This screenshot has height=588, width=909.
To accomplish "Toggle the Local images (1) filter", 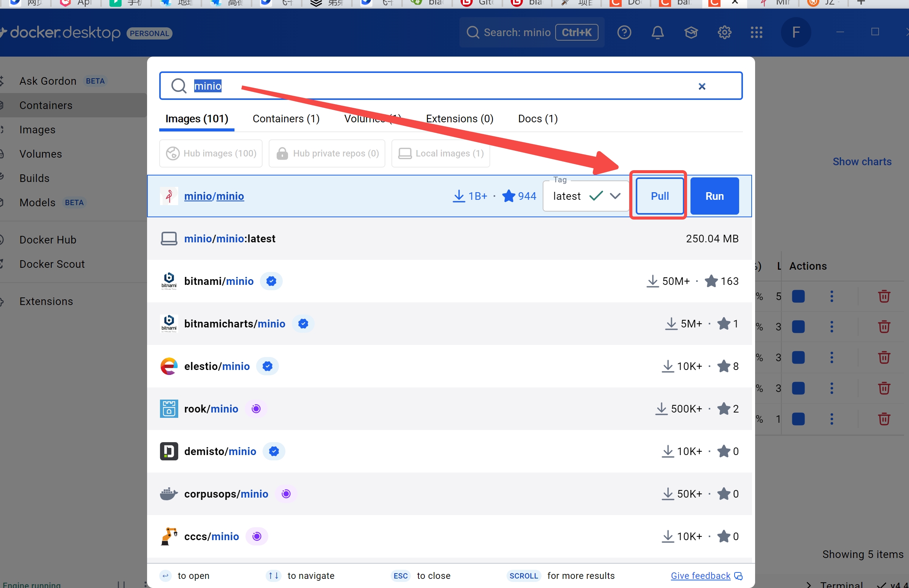I will pos(441,153).
